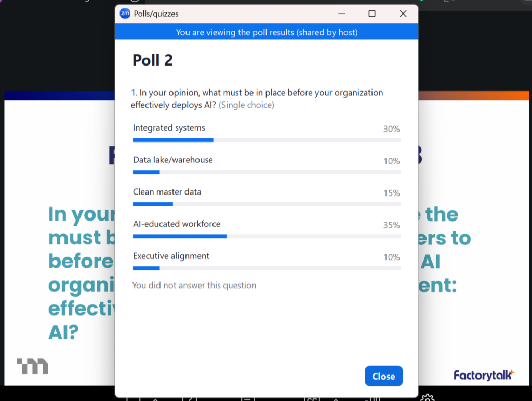Screen dimensions: 532x401
Task: Toggle the CC captions icon in the toolbar
Action: tap(312, 399)
